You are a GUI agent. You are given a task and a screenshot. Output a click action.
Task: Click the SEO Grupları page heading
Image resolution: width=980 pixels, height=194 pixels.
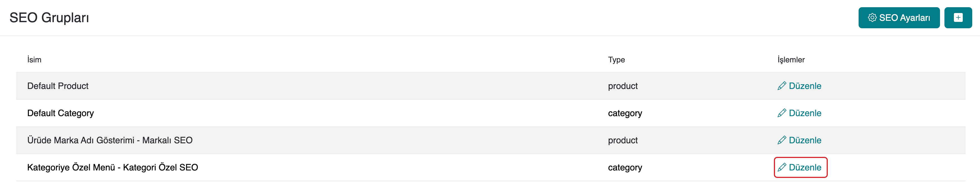(x=49, y=17)
